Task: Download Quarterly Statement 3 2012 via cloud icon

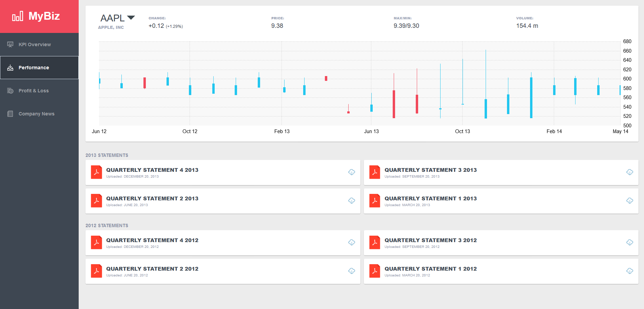Action: [x=630, y=242]
